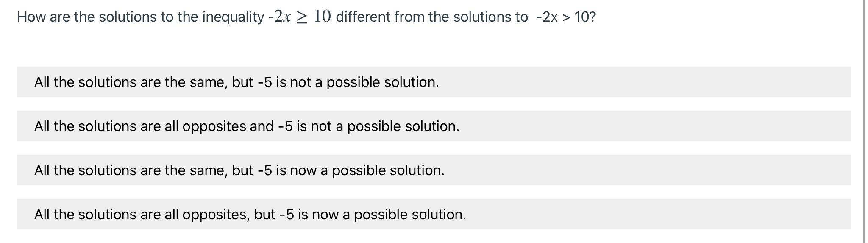This screenshot has width=868, height=243.
Task: Click 'different from the solutions to' phrase
Action: (x=432, y=17)
